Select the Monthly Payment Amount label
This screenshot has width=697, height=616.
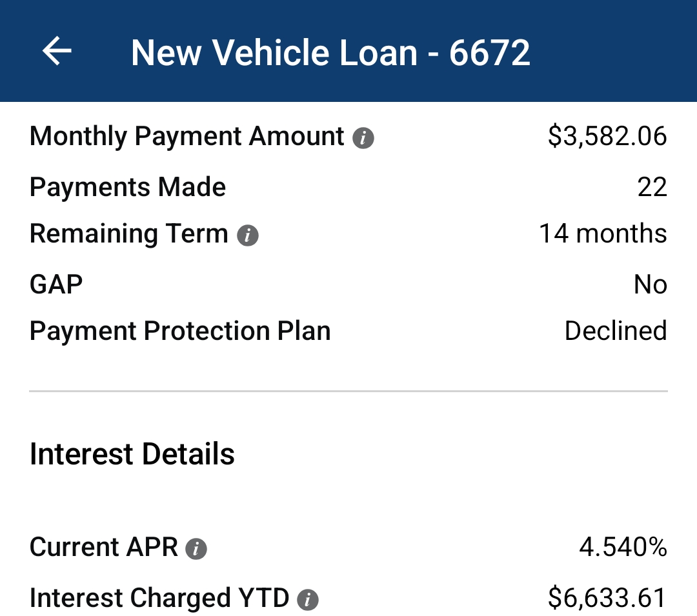point(187,137)
